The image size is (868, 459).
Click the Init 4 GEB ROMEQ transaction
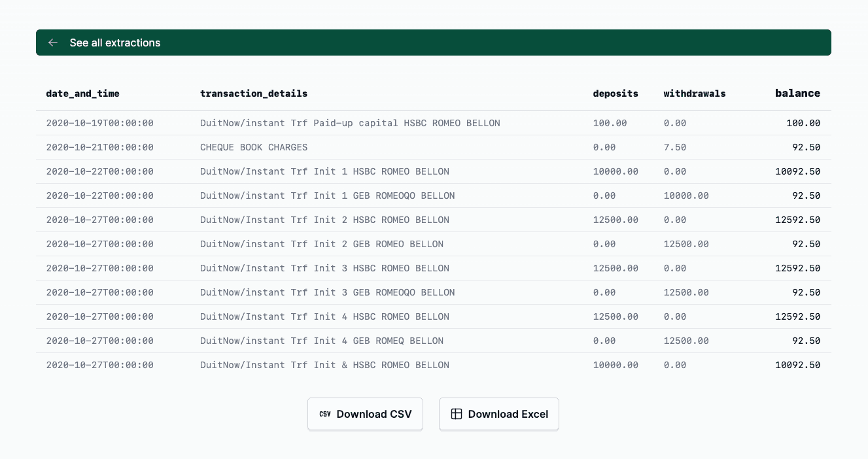[321, 341]
